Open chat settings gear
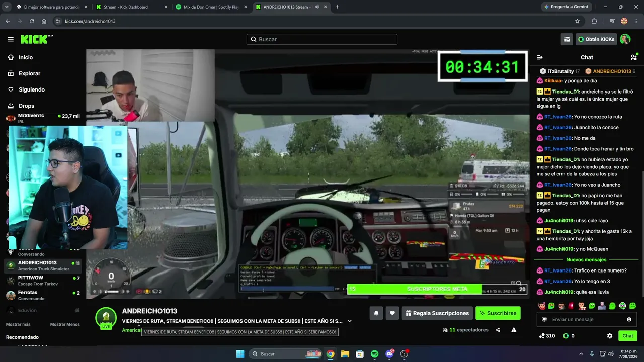Screen dimensions: 644x362 click(609, 336)
